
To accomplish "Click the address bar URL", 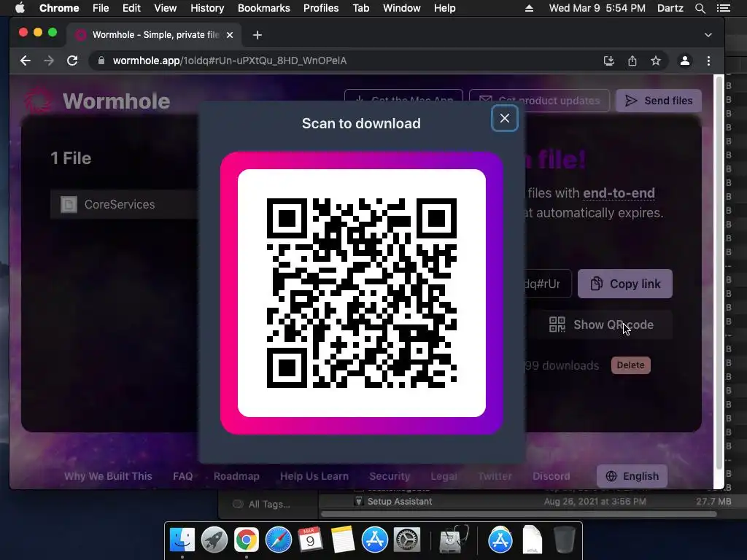I will [x=230, y=61].
